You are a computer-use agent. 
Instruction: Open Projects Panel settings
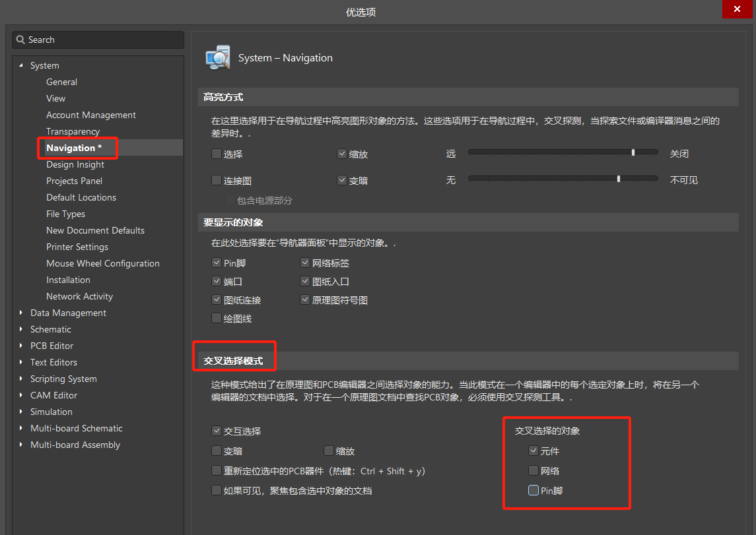(x=74, y=181)
